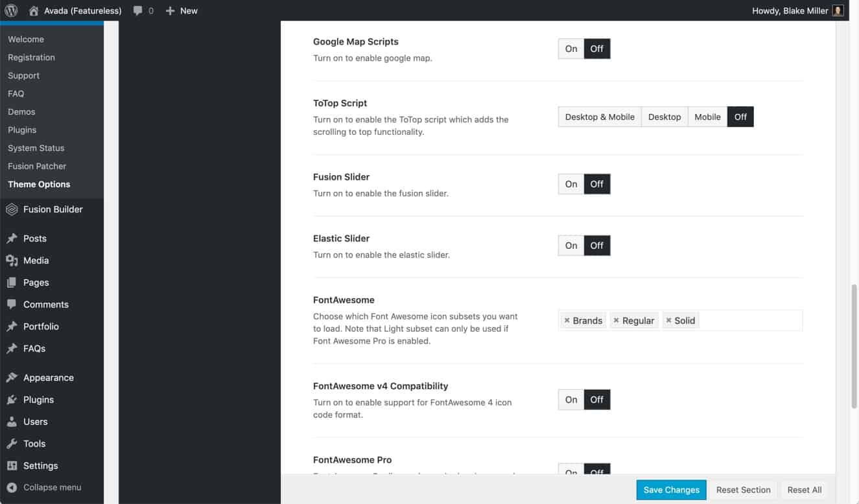Screen dimensions: 859x504
Task: Click New in the admin bar
Action: click(x=189, y=10)
